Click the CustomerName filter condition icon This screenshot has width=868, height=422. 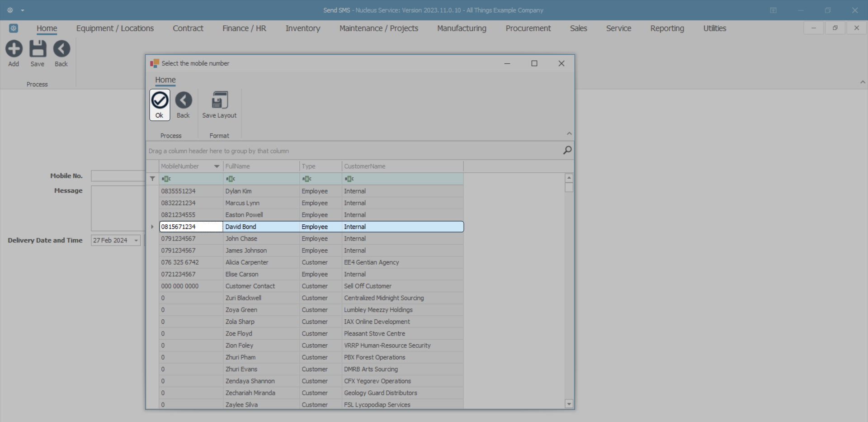pyautogui.click(x=349, y=179)
